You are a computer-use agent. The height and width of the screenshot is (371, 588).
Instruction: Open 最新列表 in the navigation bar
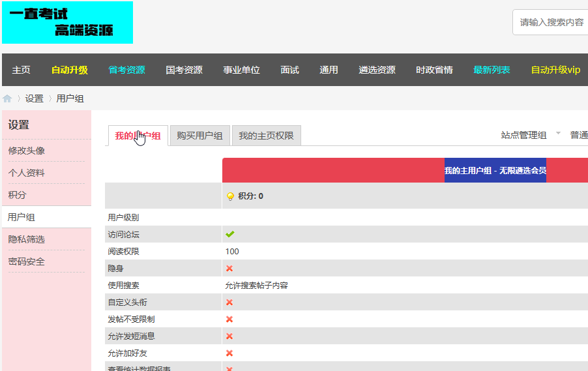point(492,70)
